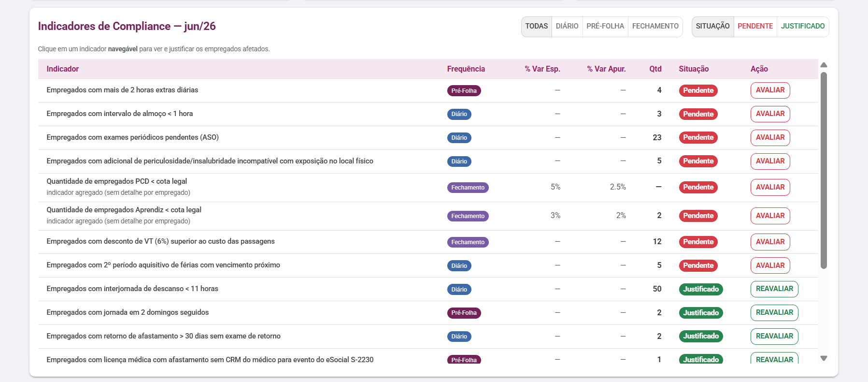
Task: Click the table scrollbar down arrow
Action: tap(824, 358)
